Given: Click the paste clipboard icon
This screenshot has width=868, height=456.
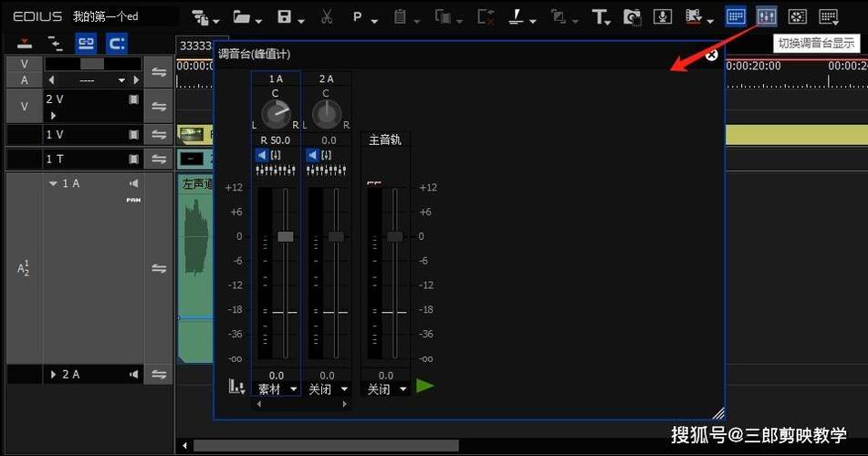Looking at the screenshot, I should [400, 16].
